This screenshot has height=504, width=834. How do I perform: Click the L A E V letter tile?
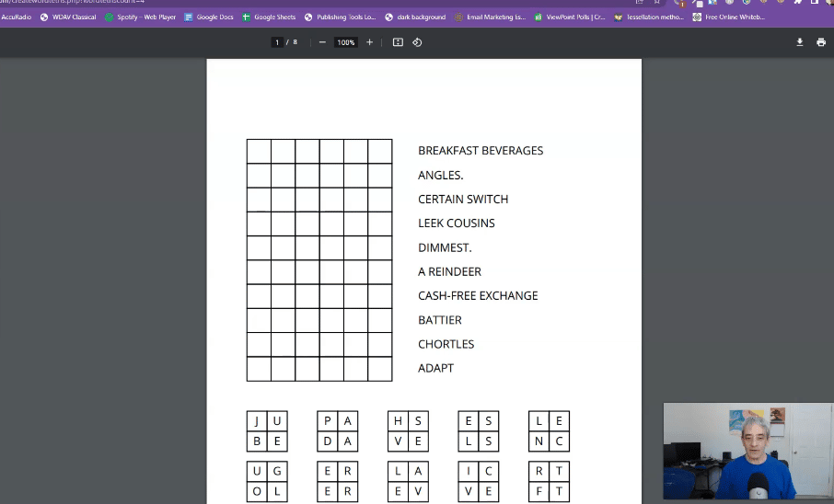[408, 481]
